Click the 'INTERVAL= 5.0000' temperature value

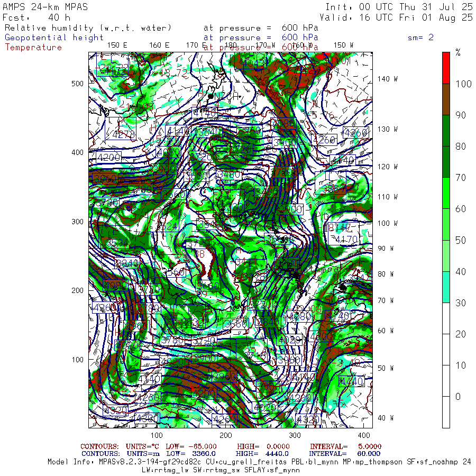(x=345, y=446)
